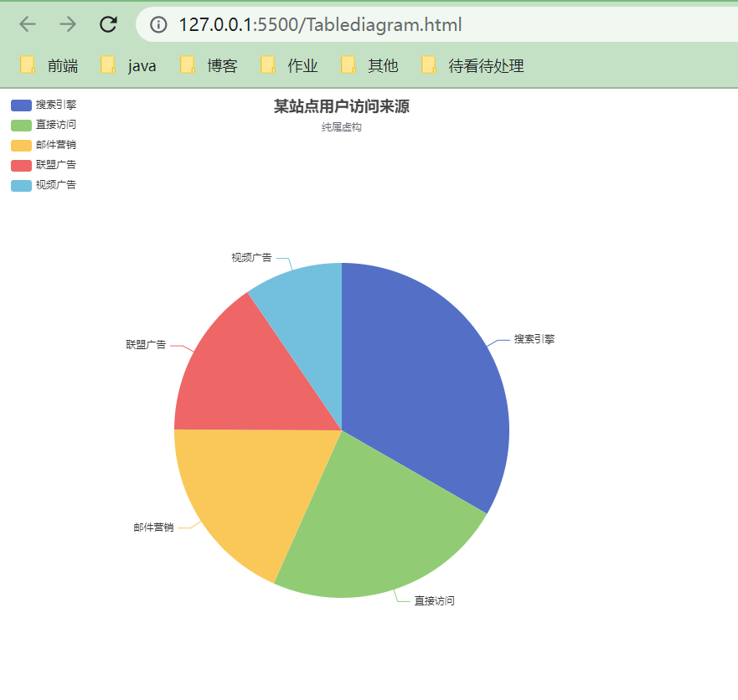The height and width of the screenshot is (700, 738).
Task: Click the red 联盟广告 legend swatch
Action: click(x=21, y=166)
